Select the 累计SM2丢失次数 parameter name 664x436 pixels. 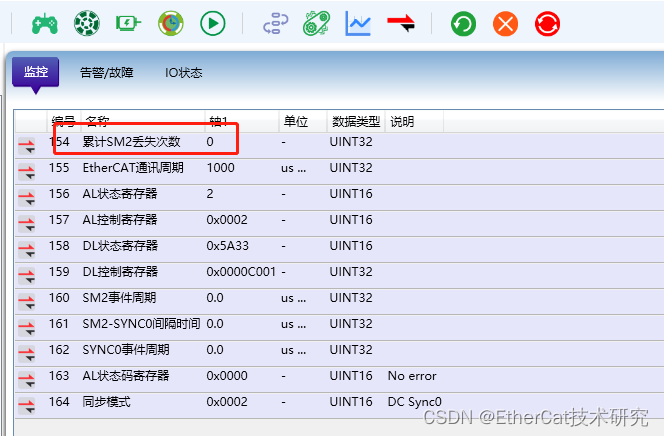[x=131, y=142]
